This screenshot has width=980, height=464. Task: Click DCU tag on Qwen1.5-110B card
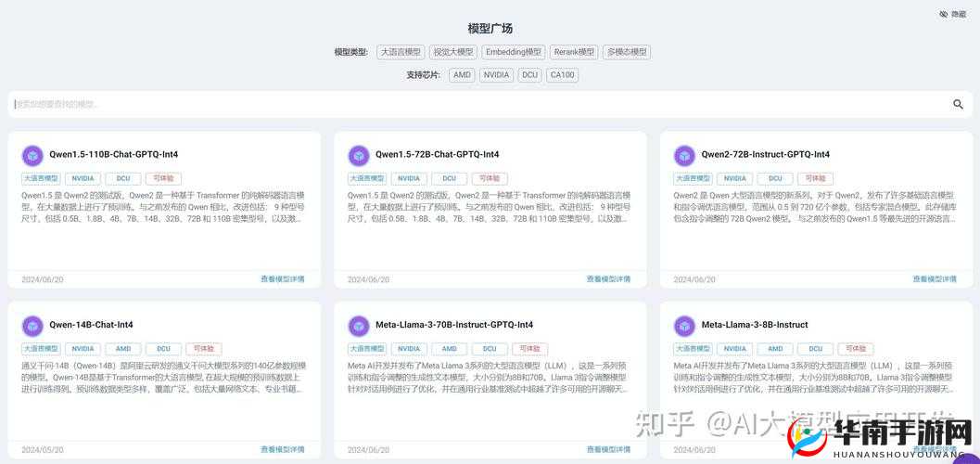(x=123, y=178)
